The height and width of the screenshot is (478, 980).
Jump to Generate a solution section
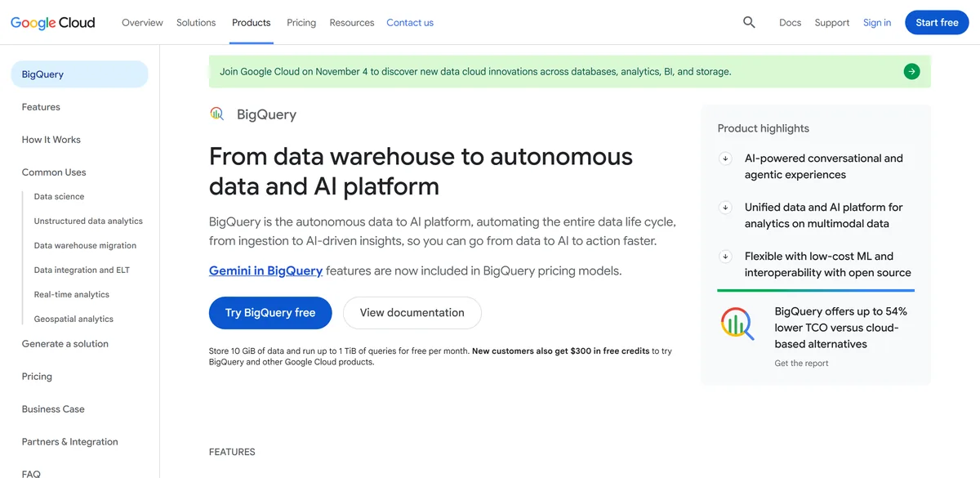point(65,344)
